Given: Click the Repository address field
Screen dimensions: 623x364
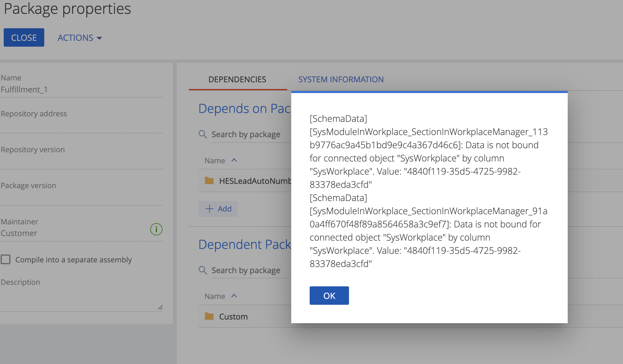Looking at the screenshot, I should pyautogui.click(x=82, y=126).
